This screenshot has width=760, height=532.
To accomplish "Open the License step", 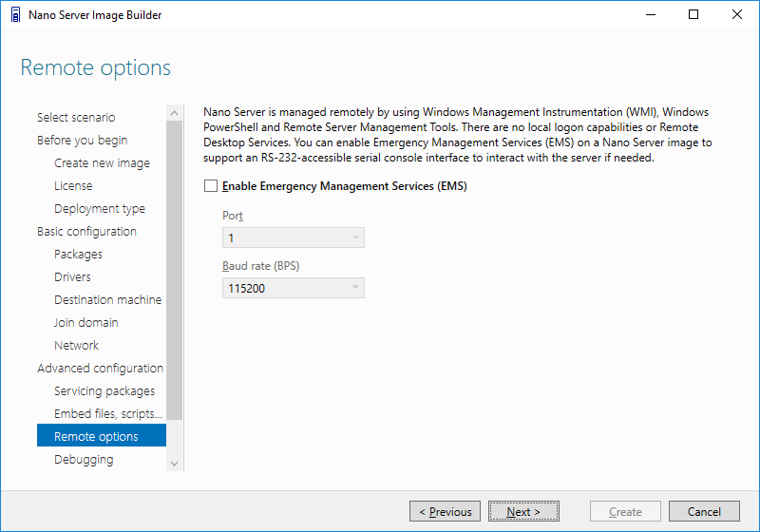I will (73, 186).
